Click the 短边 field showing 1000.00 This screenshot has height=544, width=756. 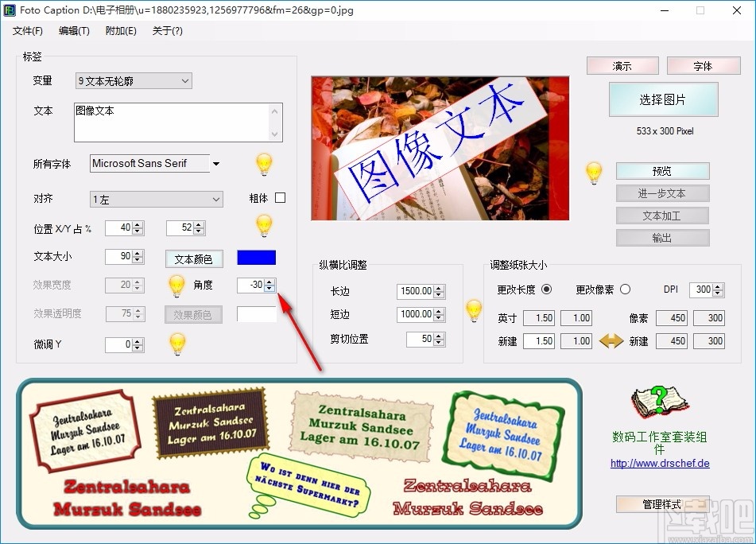(421, 314)
